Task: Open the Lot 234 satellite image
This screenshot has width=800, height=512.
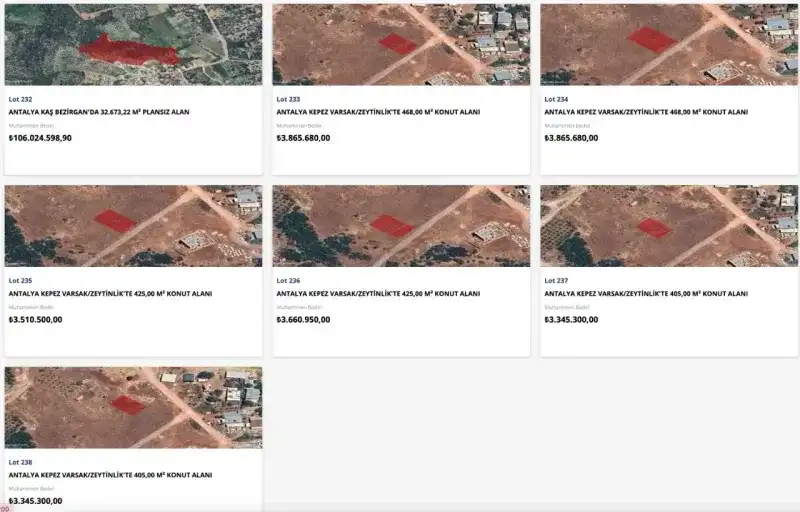Action: click(669, 44)
